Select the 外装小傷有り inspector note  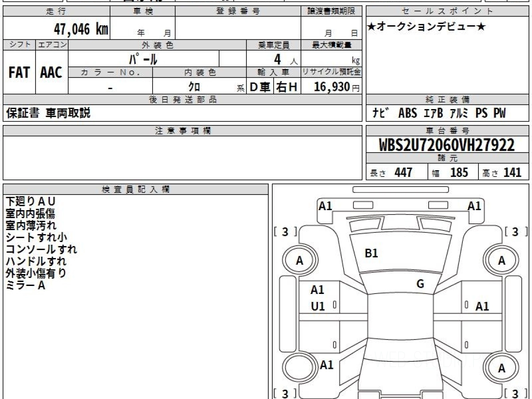pos(36,274)
